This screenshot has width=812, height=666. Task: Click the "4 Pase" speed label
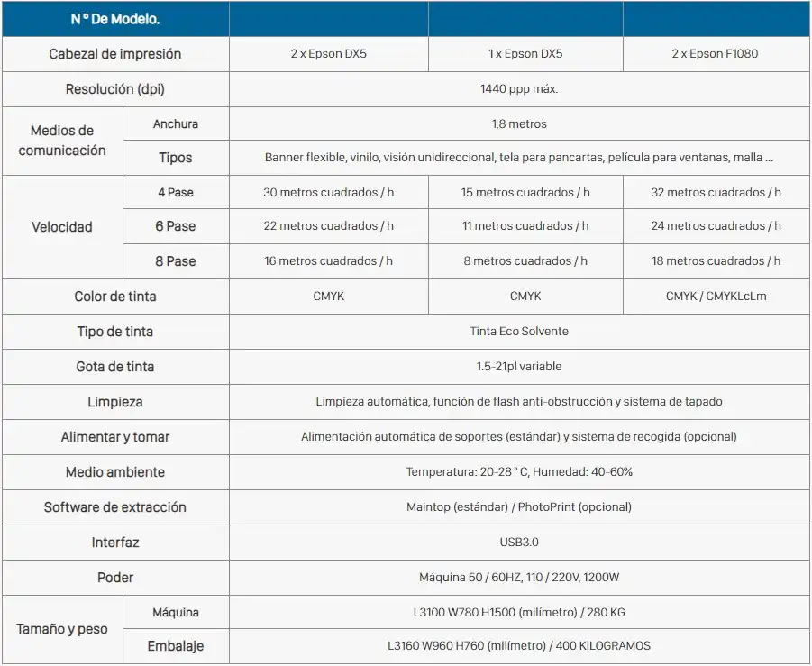pos(176,192)
